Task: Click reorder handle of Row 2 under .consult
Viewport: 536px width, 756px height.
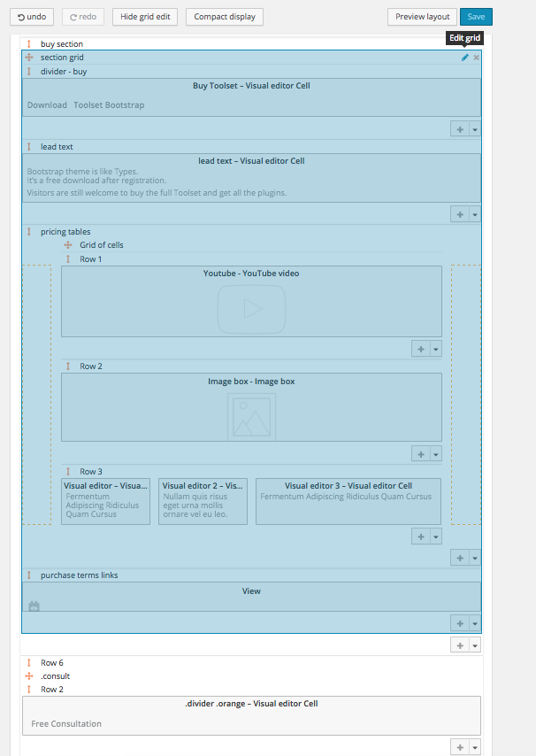Action: click(29, 690)
